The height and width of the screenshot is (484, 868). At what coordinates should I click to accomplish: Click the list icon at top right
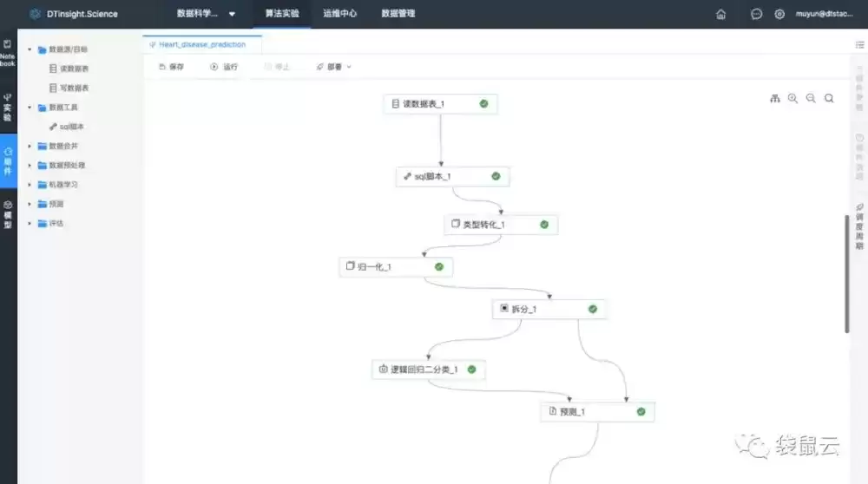coord(859,45)
